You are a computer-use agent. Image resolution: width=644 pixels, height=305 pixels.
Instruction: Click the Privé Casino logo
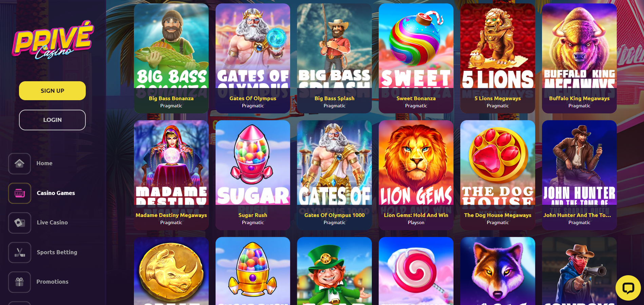53,40
